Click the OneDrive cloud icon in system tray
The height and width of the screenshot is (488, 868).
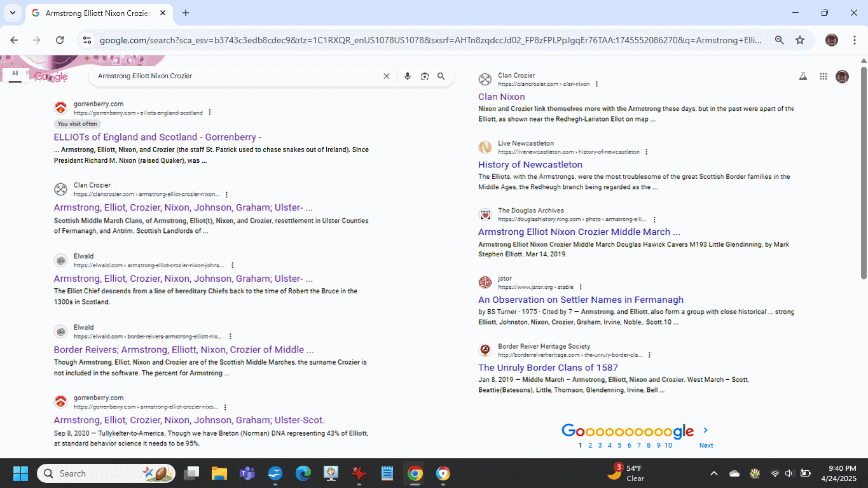click(734, 473)
